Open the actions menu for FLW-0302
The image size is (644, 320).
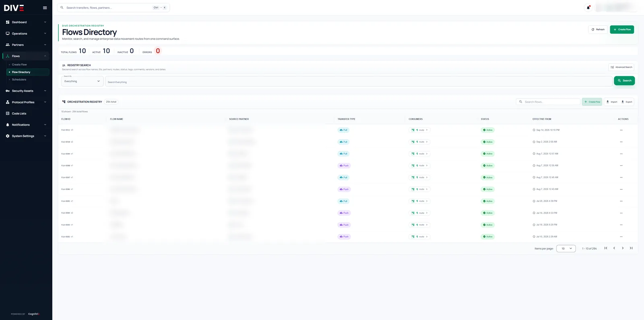point(621,237)
